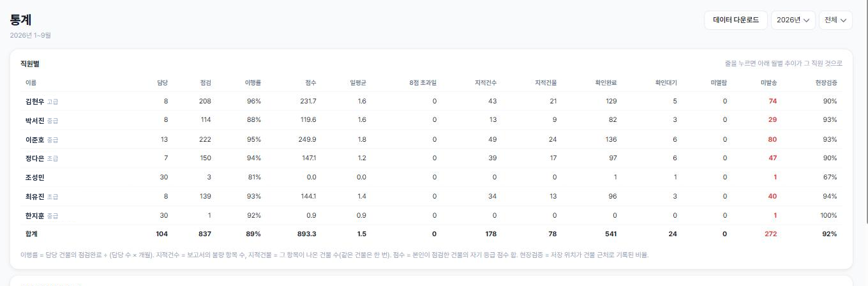Select the 조성민 employee row name
Image resolution: width=868 pixels, height=286 pixels.
click(35, 177)
